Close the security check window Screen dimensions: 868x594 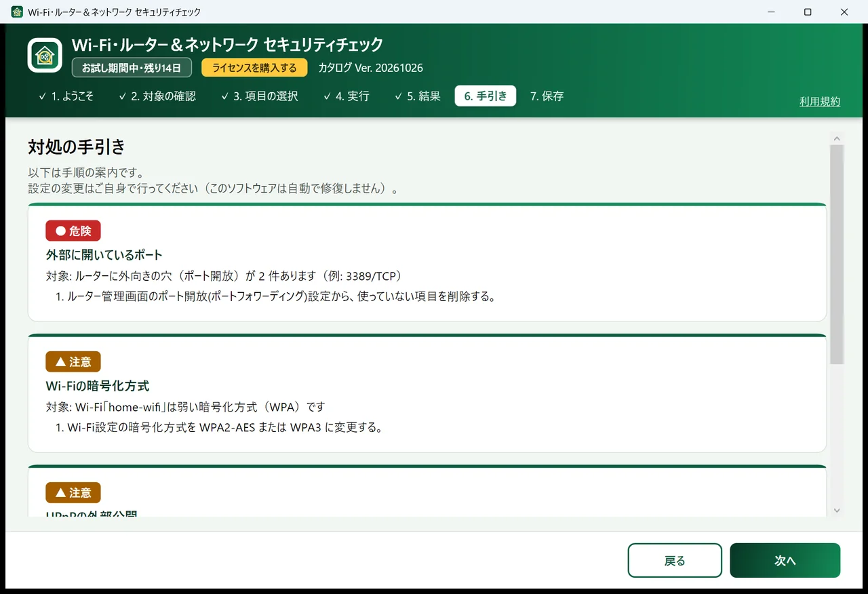click(x=844, y=12)
